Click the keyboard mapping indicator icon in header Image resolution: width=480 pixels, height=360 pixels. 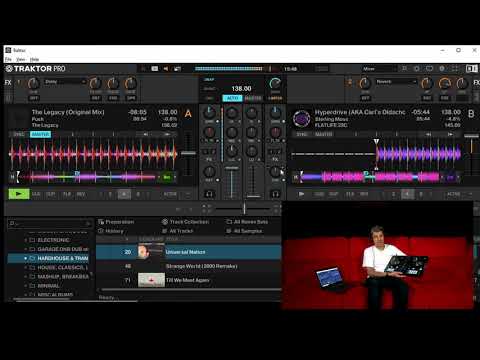155,69
